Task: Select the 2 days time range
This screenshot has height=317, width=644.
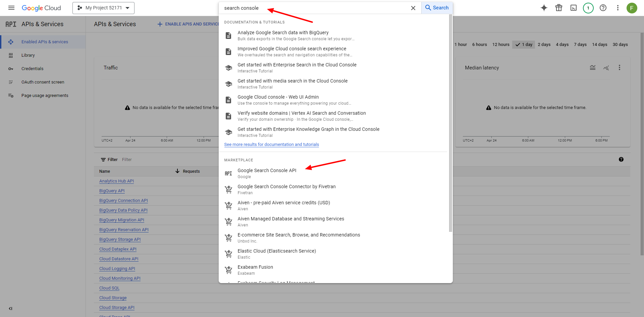Action: point(544,45)
